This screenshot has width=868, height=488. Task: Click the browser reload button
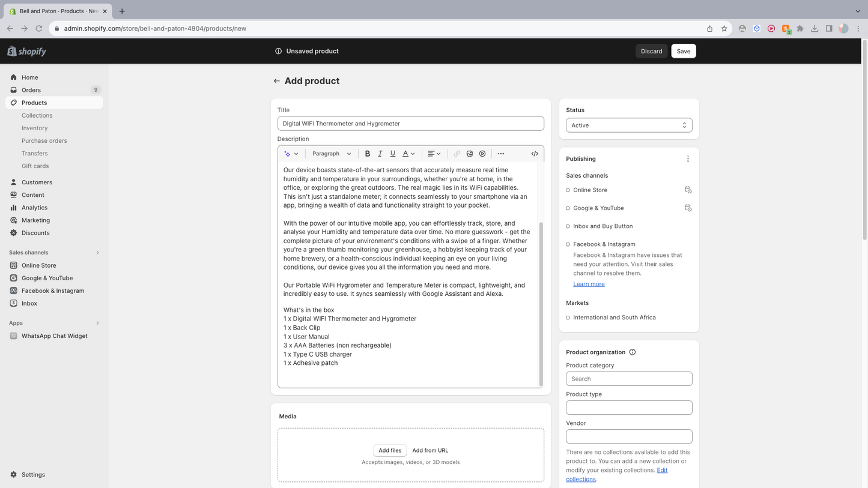pyautogui.click(x=39, y=28)
